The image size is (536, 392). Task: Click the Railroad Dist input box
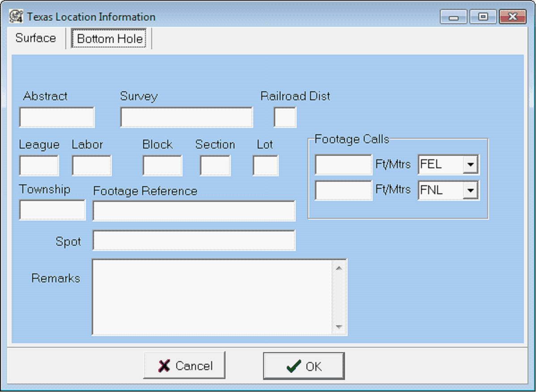coord(285,118)
